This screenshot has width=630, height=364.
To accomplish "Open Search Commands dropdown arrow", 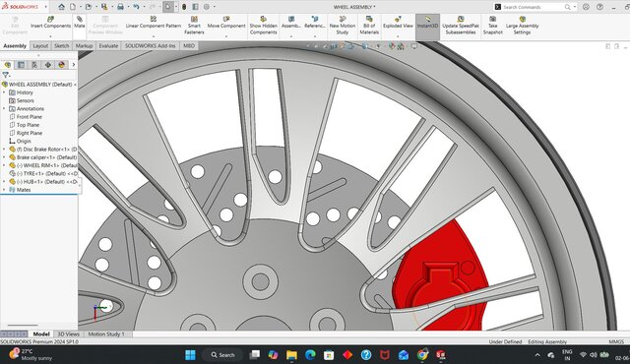I will click(575, 7).
